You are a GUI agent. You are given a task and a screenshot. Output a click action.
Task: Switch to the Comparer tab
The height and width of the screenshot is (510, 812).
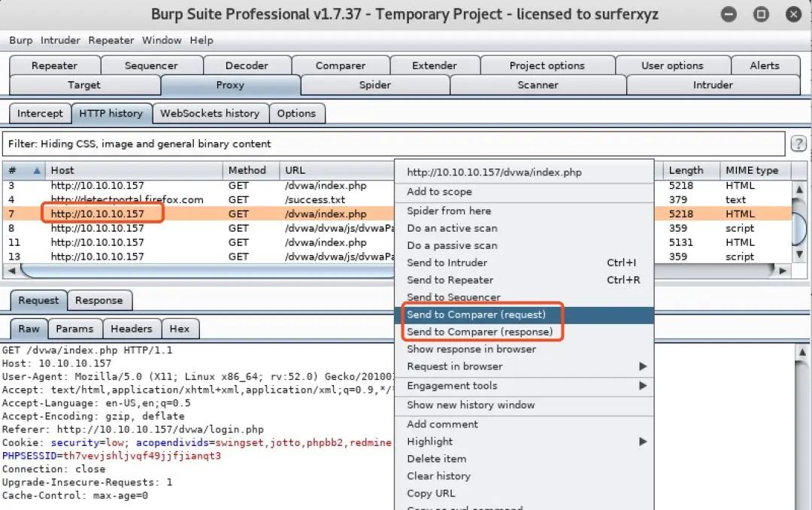[341, 65]
